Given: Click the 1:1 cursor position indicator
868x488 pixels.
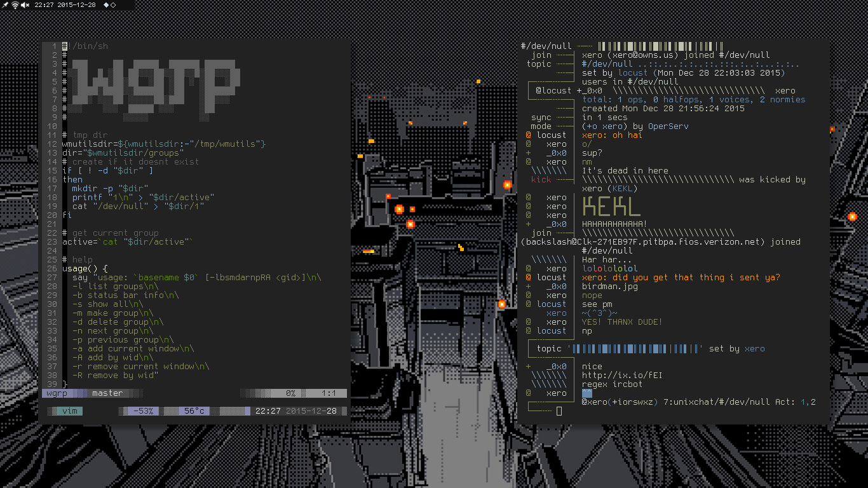Looking at the screenshot, I should (x=329, y=393).
